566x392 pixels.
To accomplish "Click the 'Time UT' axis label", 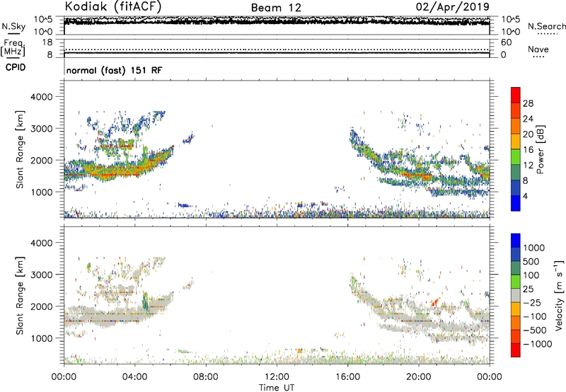I will coord(277,387).
